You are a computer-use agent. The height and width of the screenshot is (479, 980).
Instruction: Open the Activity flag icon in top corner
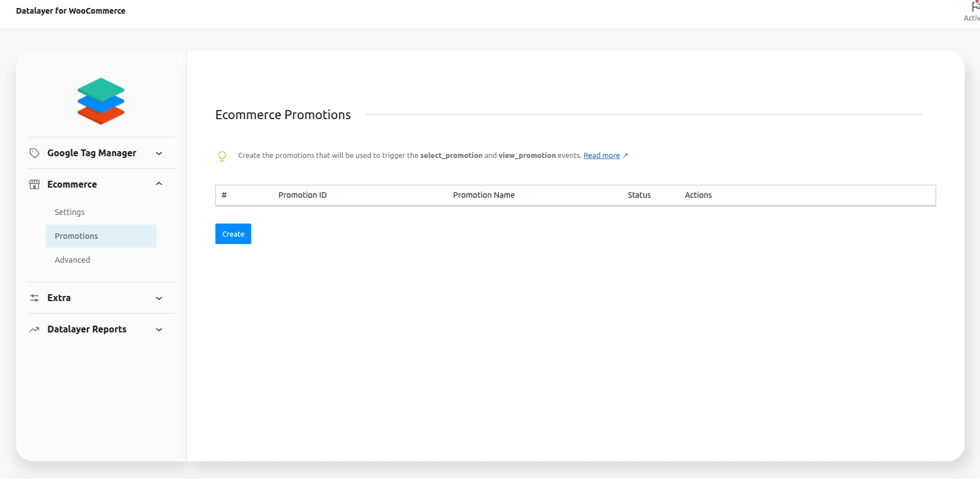pos(974,8)
